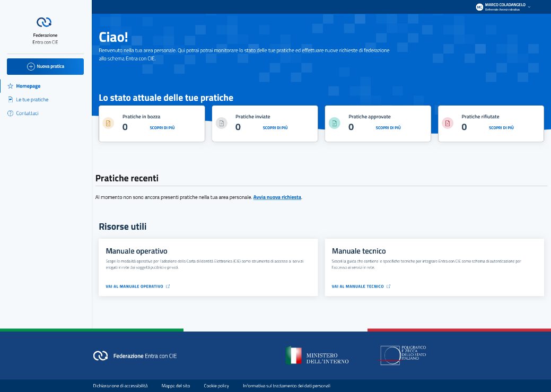
Task: Click the Pratiche inviate count of 0
Action: (238, 127)
